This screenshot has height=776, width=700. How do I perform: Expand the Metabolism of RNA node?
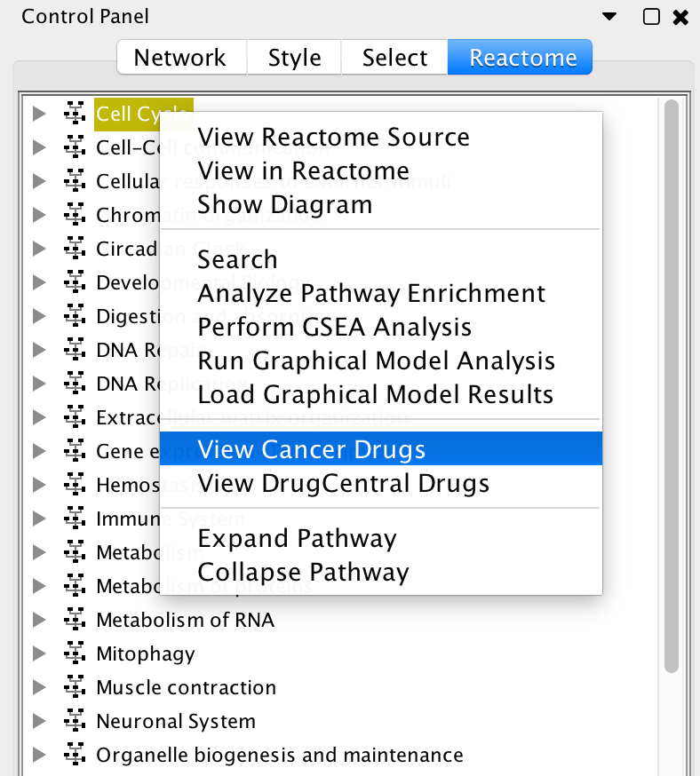tap(39, 620)
